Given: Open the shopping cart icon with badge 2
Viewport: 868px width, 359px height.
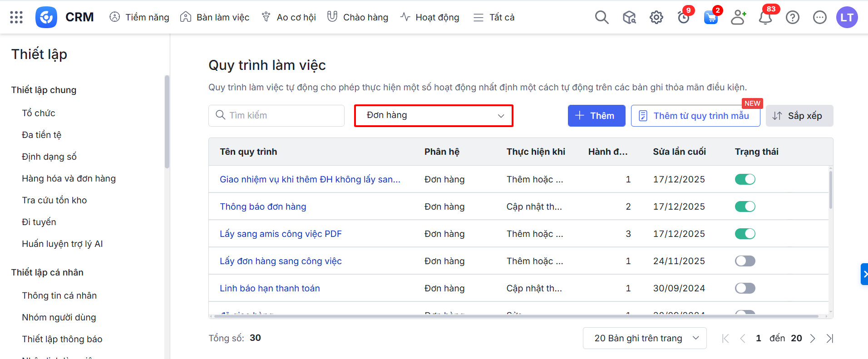Looking at the screenshot, I should pos(710,17).
